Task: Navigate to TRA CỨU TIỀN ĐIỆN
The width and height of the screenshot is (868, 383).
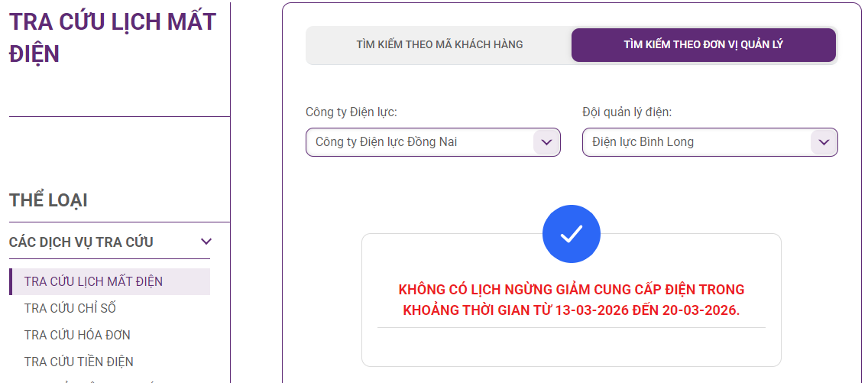Action: (79, 362)
